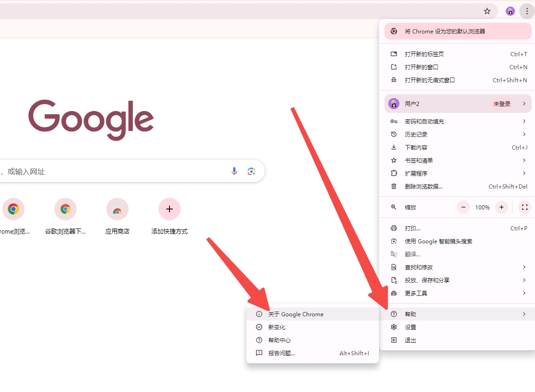Click 将 Chrome 设为您的默认浏览器 button

[x=457, y=31]
